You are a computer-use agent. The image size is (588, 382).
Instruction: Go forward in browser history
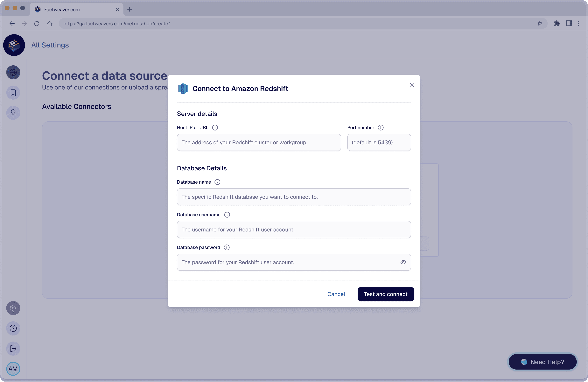(24, 24)
